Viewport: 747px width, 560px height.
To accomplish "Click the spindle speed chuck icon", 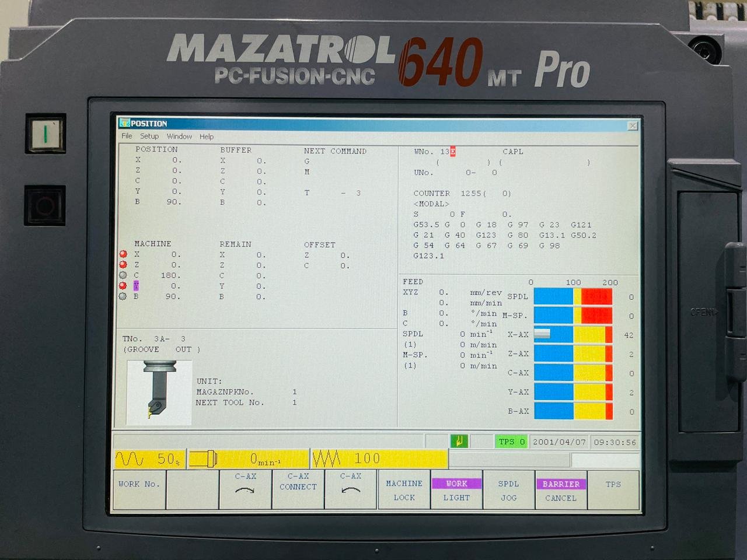I will point(203,459).
